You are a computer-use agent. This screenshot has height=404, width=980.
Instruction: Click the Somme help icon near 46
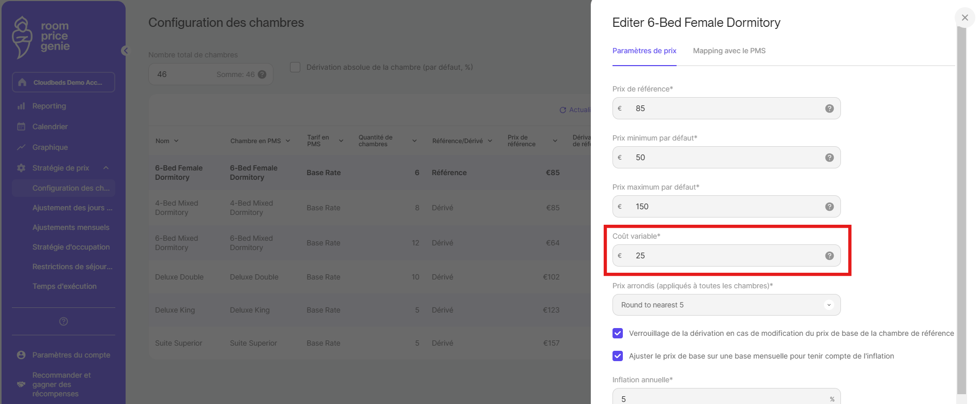coord(262,74)
